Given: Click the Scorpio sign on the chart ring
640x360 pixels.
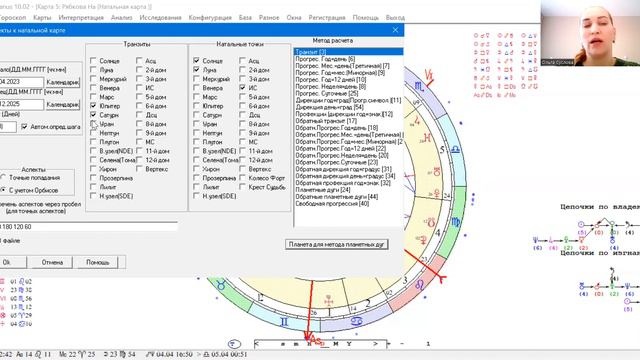Looking at the screenshot, I should click(419, 86).
